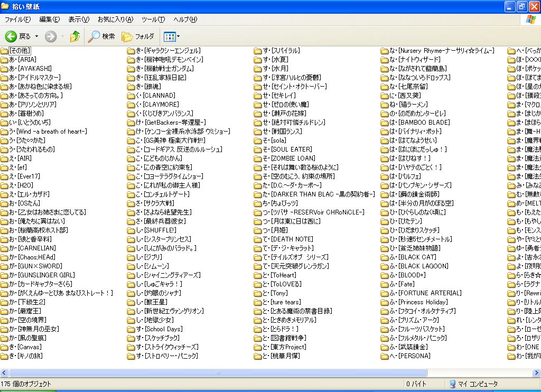The width and height of the screenshot is (541, 392).
Task: Select folder icon of ふ・[Fate]
Action: point(385,284)
